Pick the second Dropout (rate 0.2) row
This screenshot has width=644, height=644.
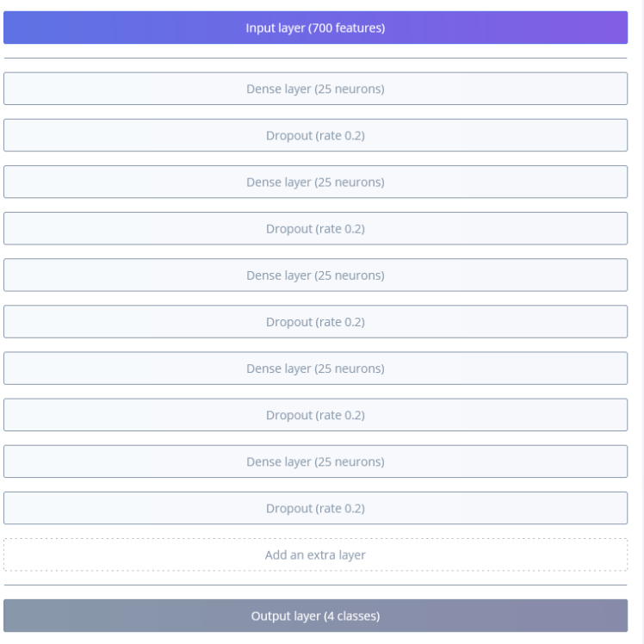coord(315,228)
